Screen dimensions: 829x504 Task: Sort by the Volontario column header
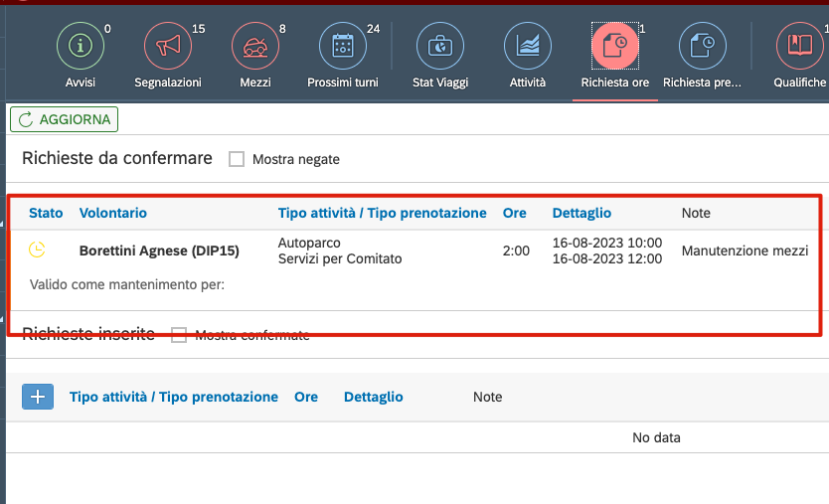[x=112, y=213]
